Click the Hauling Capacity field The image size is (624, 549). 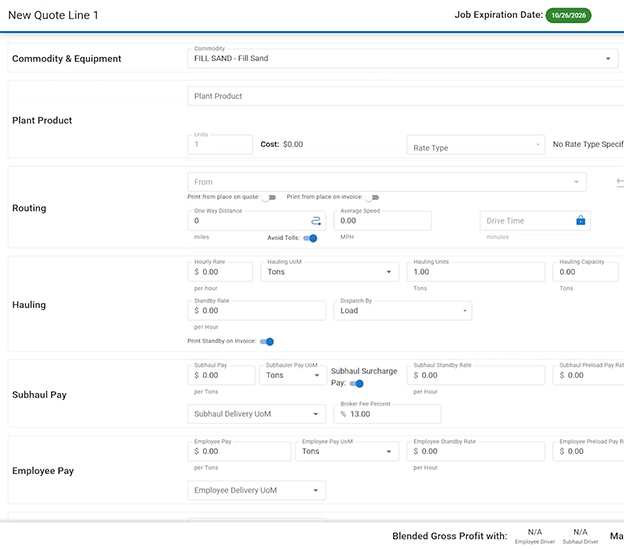click(585, 272)
